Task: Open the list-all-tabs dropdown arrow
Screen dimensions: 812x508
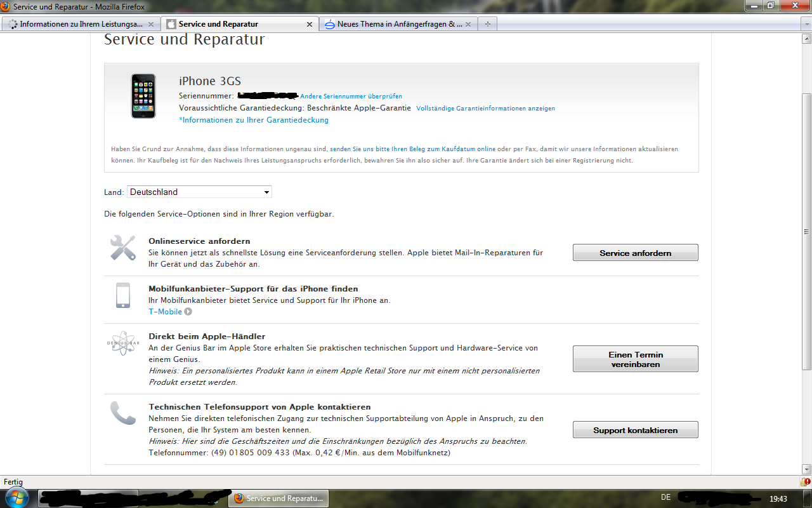Action: point(806,24)
